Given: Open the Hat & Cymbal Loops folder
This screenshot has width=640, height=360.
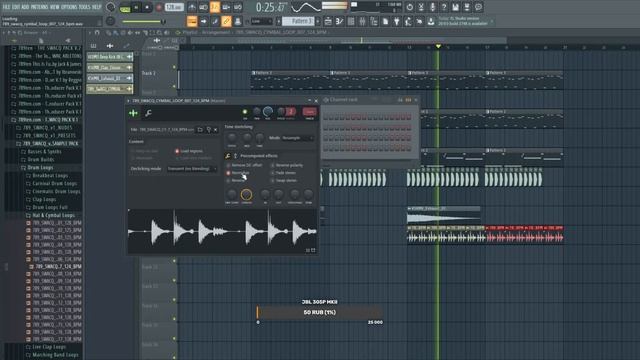Looking at the screenshot, I should tap(50, 215).
